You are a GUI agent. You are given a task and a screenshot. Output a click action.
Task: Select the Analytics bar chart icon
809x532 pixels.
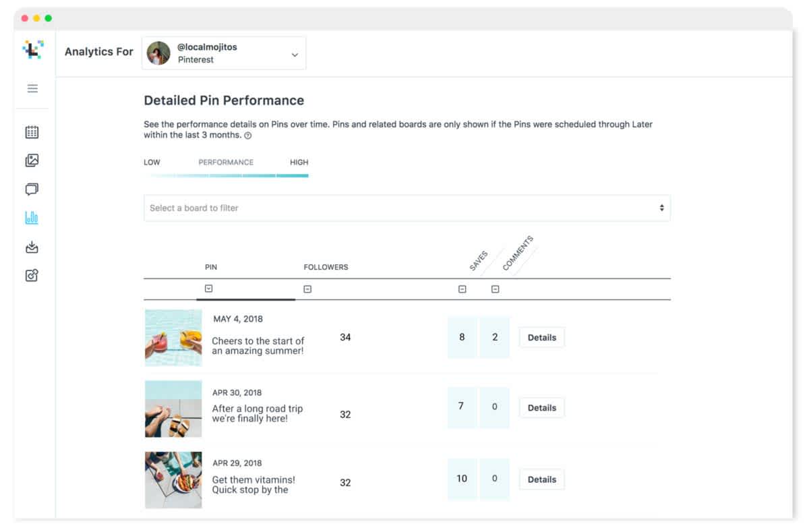(x=32, y=218)
